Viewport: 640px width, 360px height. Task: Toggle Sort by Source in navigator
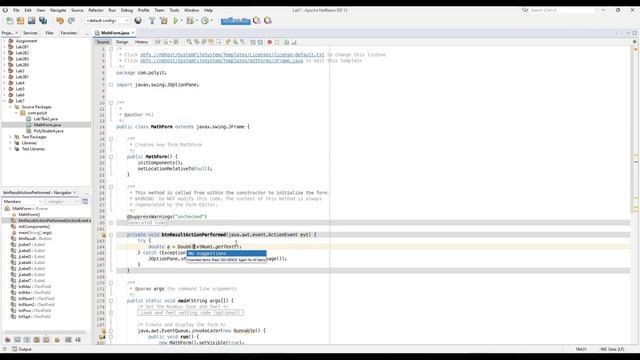78,340
